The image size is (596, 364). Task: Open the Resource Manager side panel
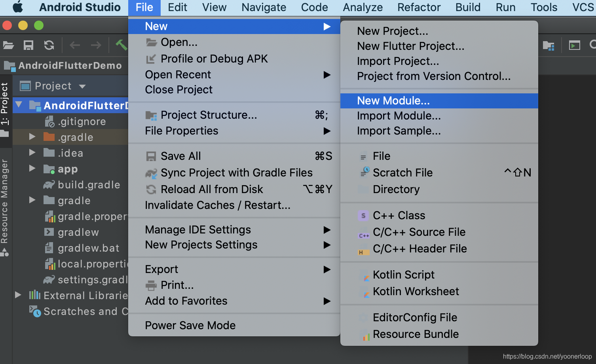point(4,201)
